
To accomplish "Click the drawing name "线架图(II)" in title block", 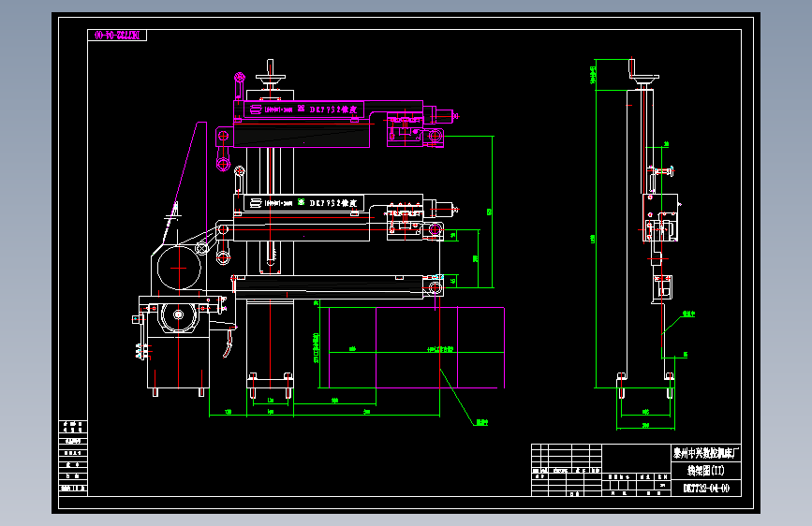I will 706,471.
